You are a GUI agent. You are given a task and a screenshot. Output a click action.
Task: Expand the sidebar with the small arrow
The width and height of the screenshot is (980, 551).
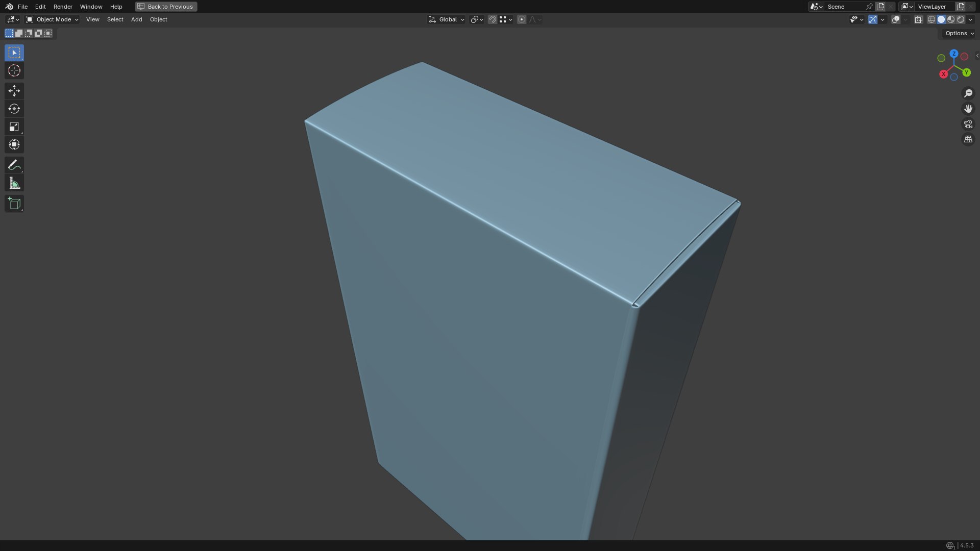click(x=977, y=56)
